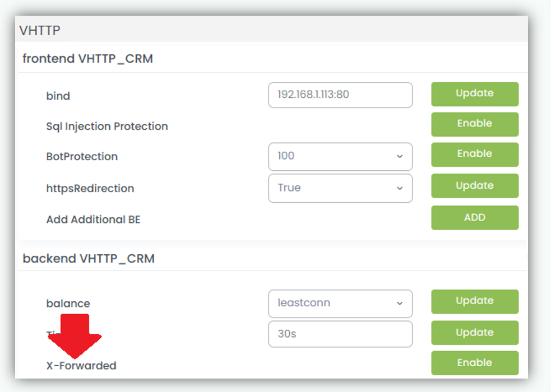Click the Sql Injection Protection label
This screenshot has width=551, height=392.
click(107, 127)
